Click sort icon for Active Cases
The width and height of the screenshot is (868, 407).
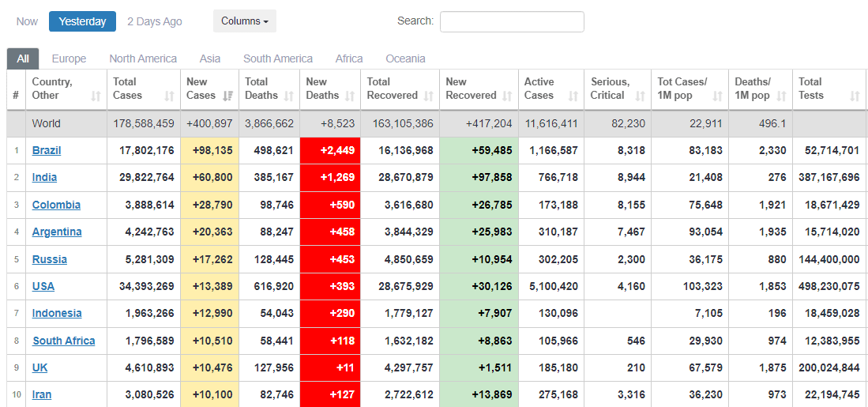pos(574,96)
